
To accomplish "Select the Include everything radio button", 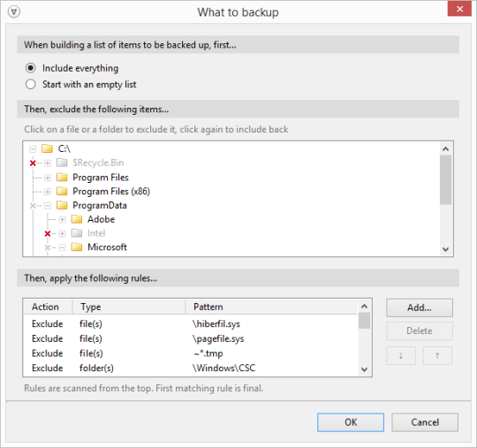I will point(30,68).
